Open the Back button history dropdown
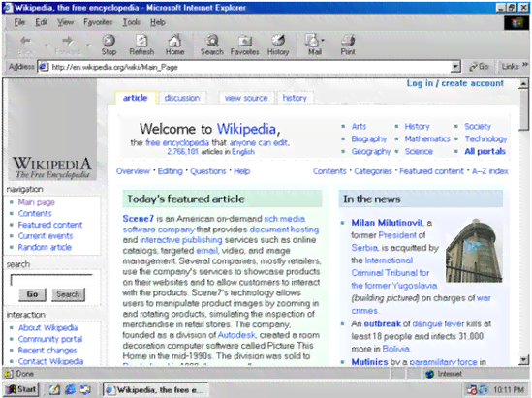This screenshot has width=532, height=398. coord(47,46)
